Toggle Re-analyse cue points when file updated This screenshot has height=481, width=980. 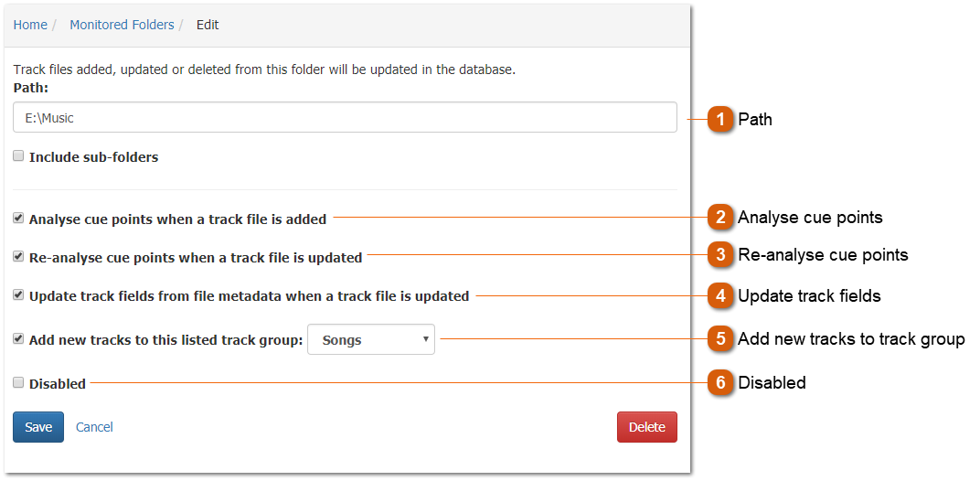pyautogui.click(x=18, y=257)
